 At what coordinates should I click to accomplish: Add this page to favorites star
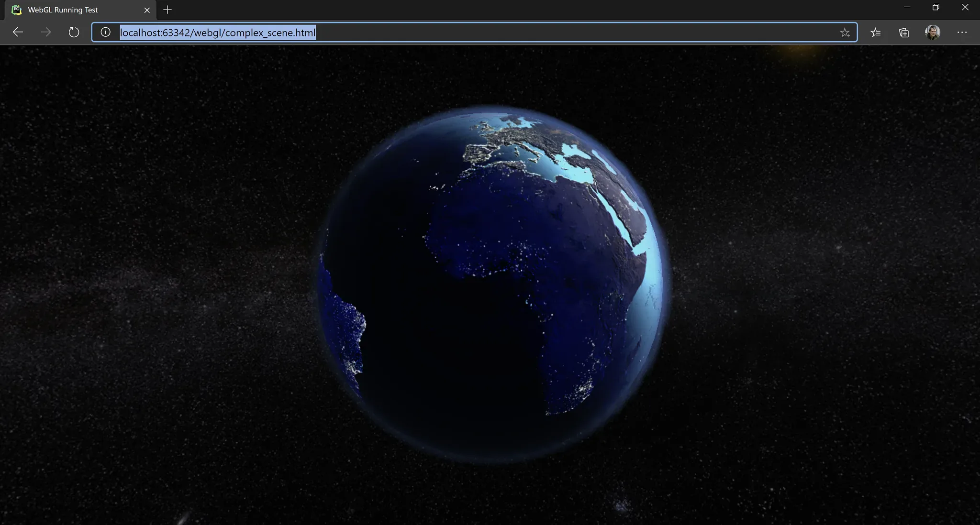coord(845,33)
